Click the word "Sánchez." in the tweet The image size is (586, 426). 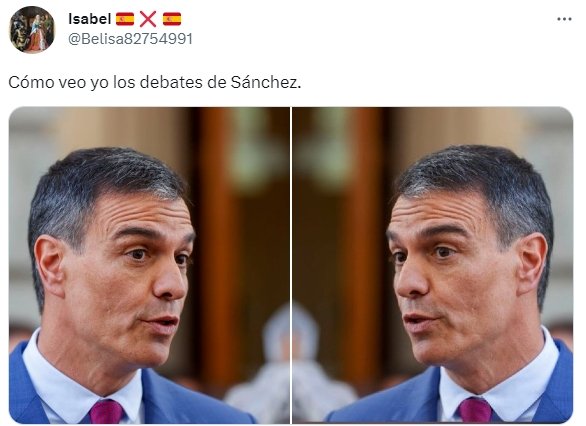coord(266,83)
